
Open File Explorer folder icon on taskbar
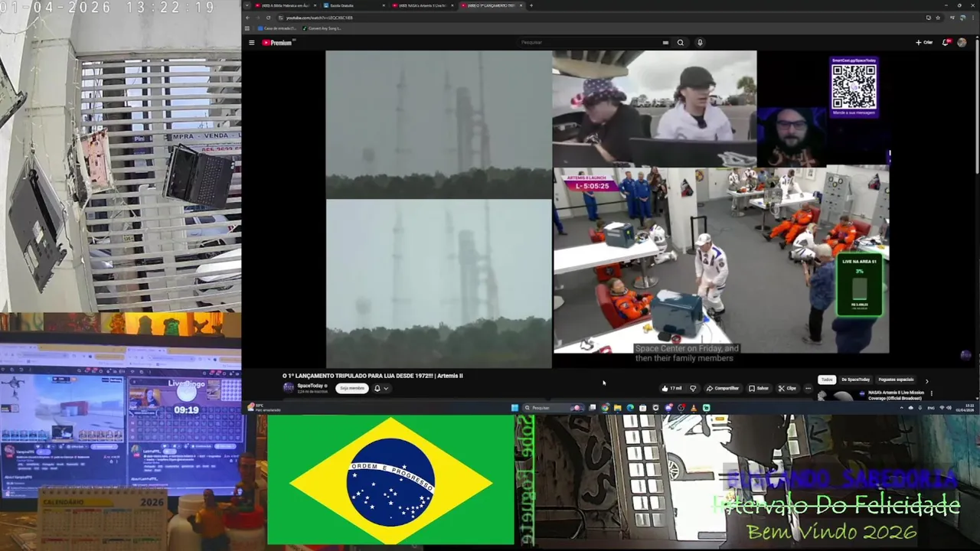click(618, 408)
